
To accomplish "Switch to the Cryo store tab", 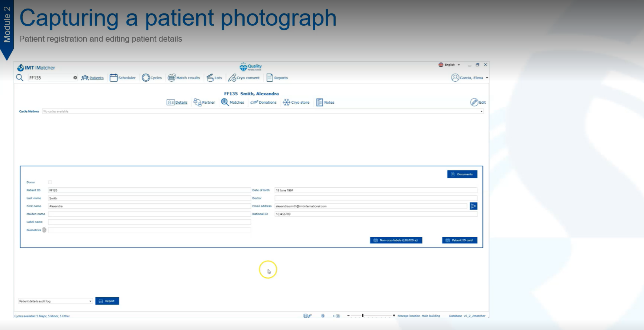I will point(296,102).
